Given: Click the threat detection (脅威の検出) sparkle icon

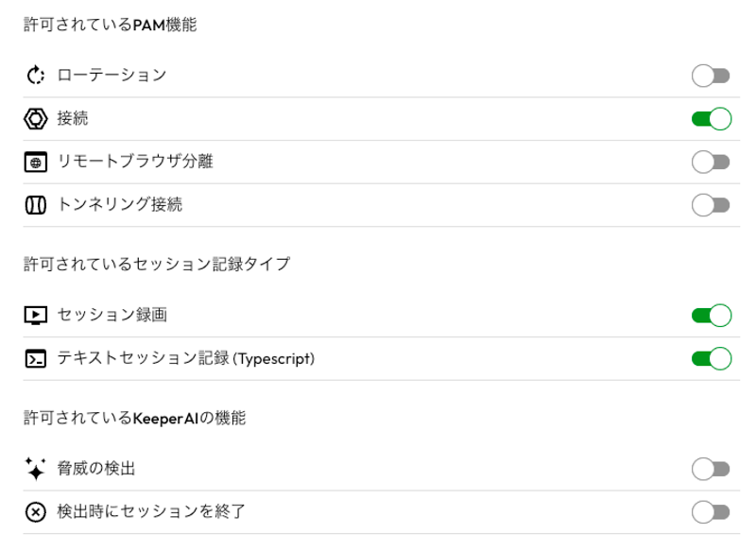Looking at the screenshot, I should [x=35, y=469].
